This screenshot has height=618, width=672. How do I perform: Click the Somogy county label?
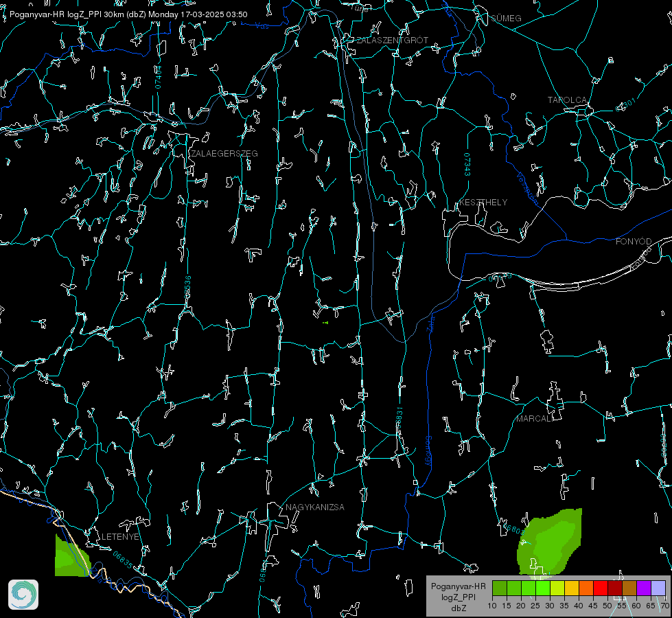pos(428,451)
